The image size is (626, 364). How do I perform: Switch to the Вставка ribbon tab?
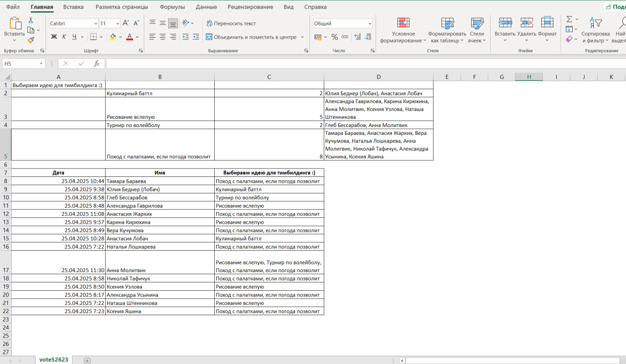coord(73,7)
